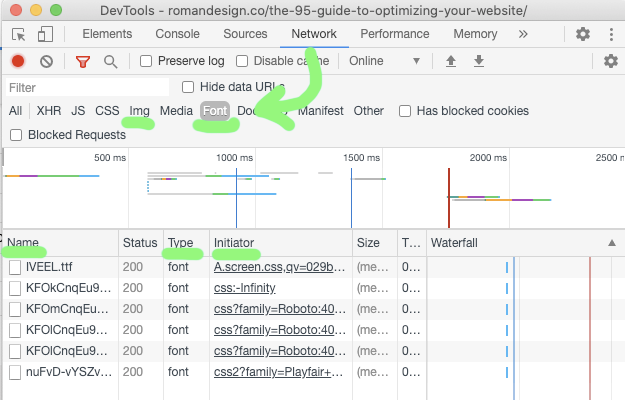This screenshot has height=400, width=625.
Task: Filter requests by Manifest
Action: tap(320, 111)
